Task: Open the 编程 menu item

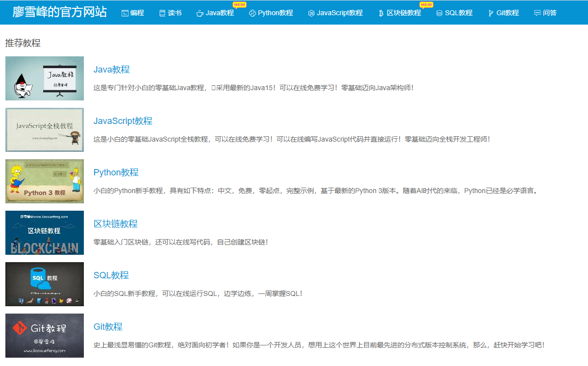Action: 133,13
